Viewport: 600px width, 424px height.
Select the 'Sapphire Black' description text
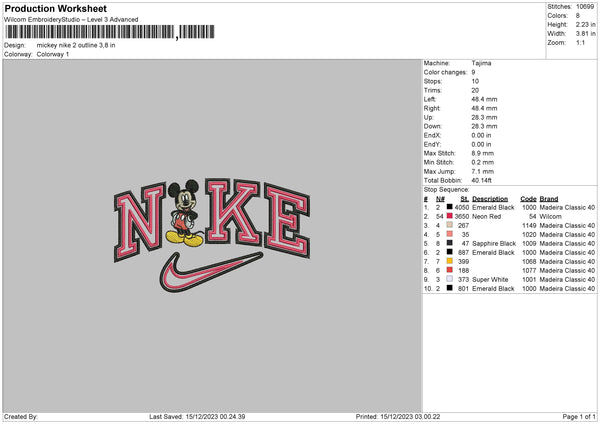[x=494, y=244]
